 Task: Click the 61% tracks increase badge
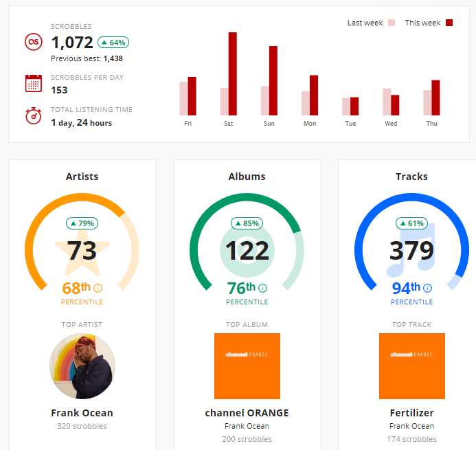coord(411,223)
